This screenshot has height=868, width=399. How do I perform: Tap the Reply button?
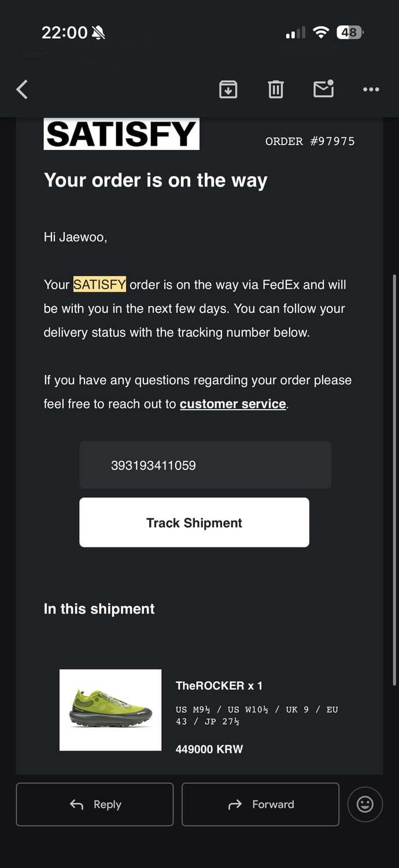click(x=95, y=804)
